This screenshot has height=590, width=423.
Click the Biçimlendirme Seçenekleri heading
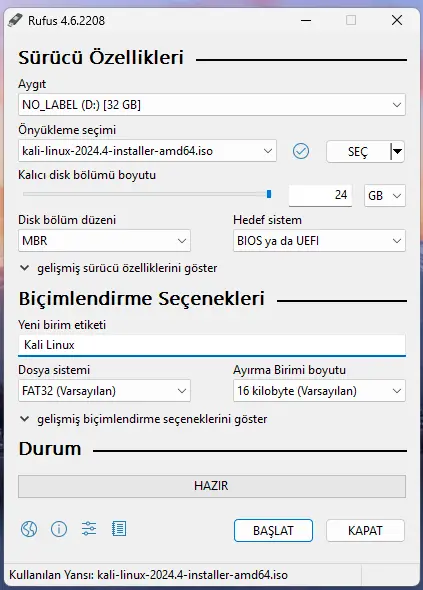click(x=142, y=299)
